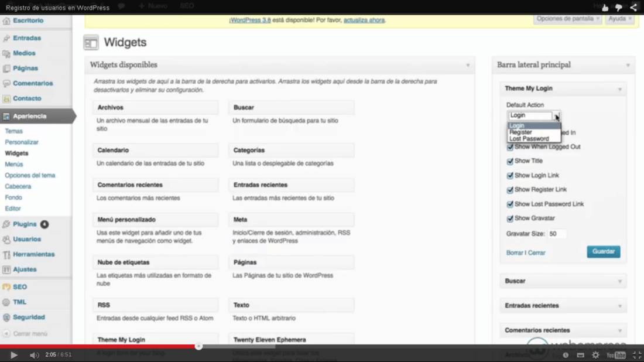The image size is (644, 362).
Task: Open the Editor submenu link
Action: point(13,209)
